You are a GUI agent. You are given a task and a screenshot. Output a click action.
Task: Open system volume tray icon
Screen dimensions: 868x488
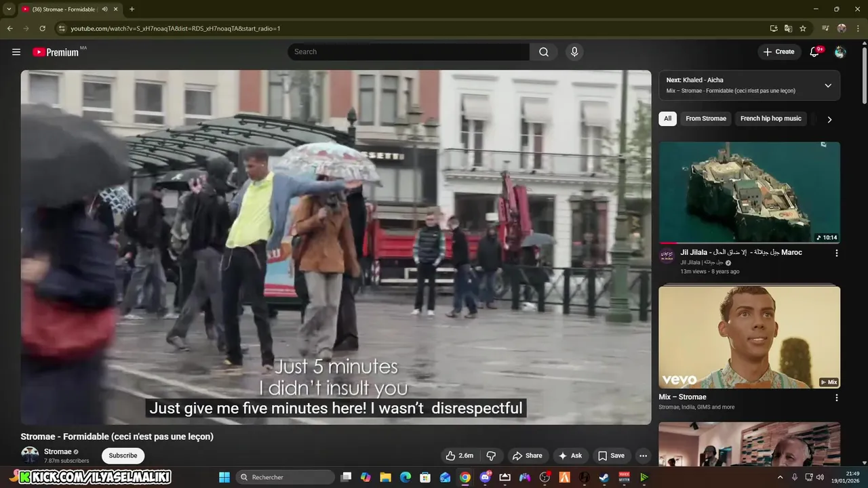[819, 477]
